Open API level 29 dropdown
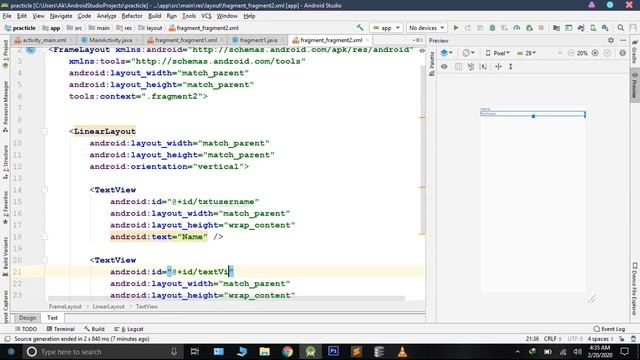The width and height of the screenshot is (640, 360). point(527,53)
